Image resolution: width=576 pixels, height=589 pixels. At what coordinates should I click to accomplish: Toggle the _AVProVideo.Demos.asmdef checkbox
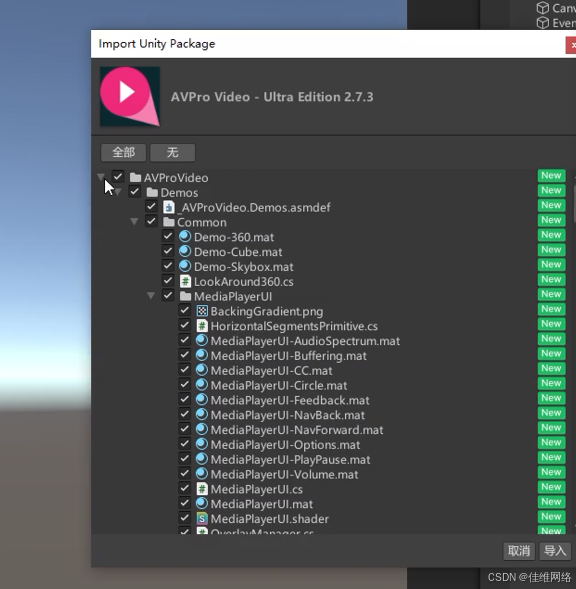151,206
